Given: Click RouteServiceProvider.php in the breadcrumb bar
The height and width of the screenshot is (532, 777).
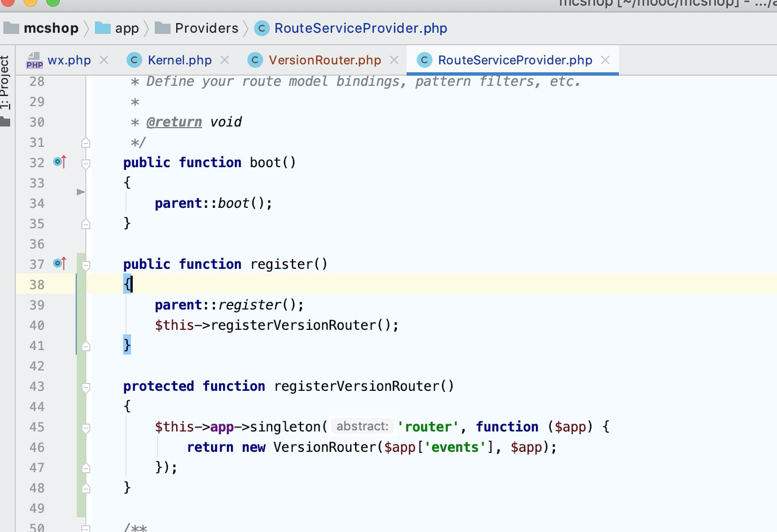Looking at the screenshot, I should point(361,28).
